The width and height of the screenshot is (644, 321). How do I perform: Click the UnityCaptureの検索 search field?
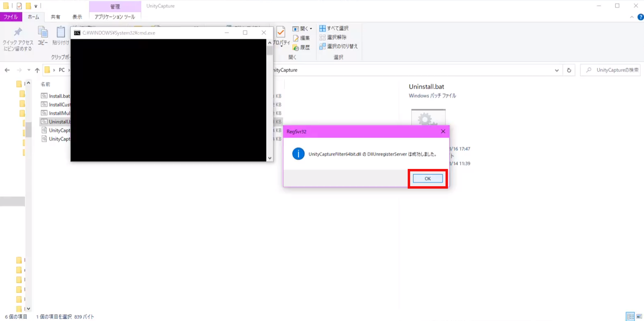pyautogui.click(x=610, y=70)
